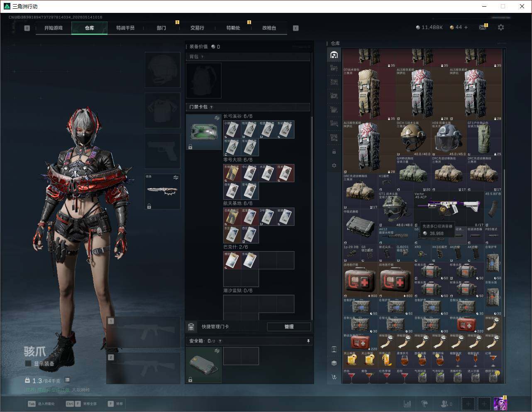Image resolution: width=532 pixels, height=412 pixels.
Task: Click the 长弓溪谷: 6/6 label
Action: (238, 116)
